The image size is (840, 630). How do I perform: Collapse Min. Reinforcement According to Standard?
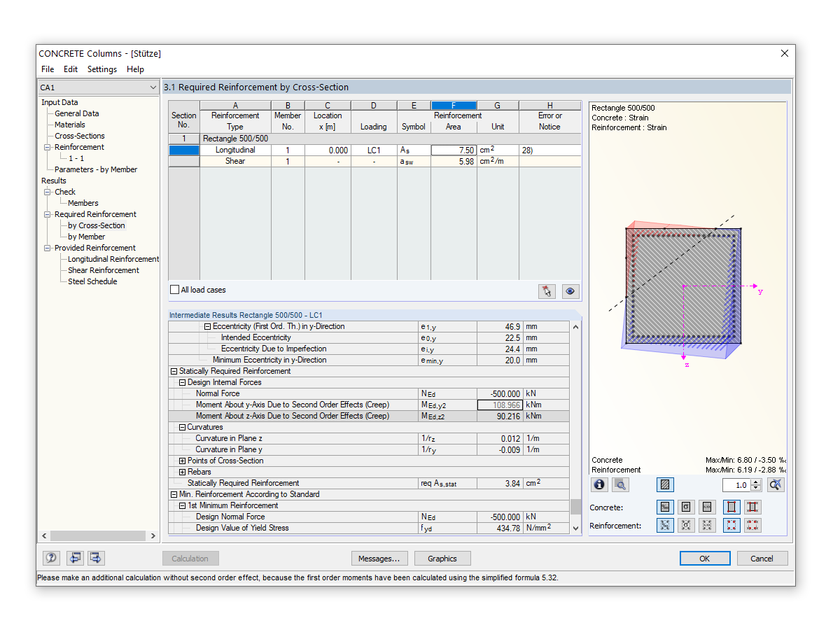174,494
